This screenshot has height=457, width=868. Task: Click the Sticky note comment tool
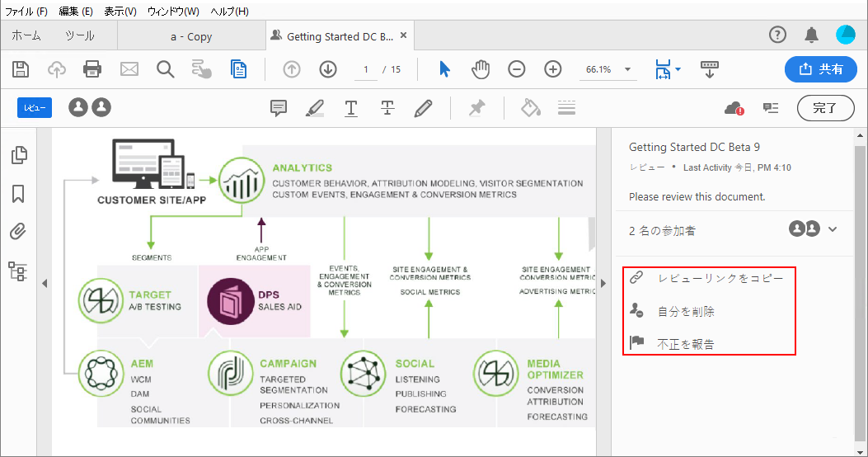[279, 107]
